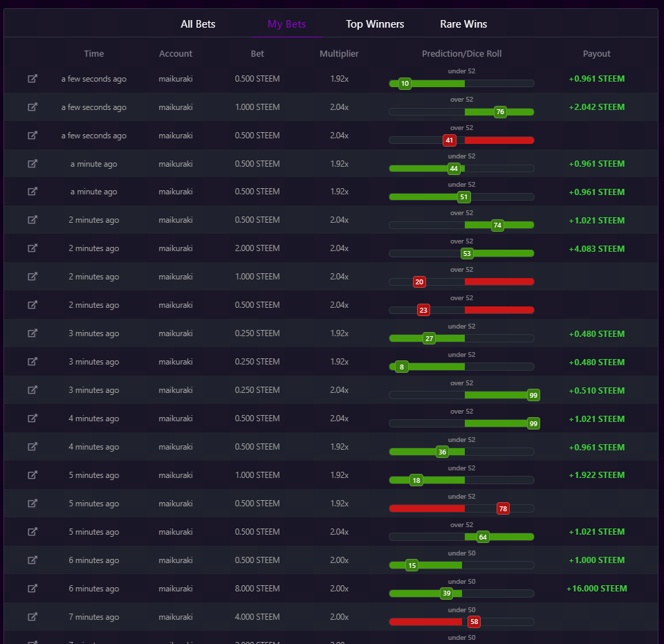
Task: Click maikuraki account in the top row
Action: (x=176, y=79)
